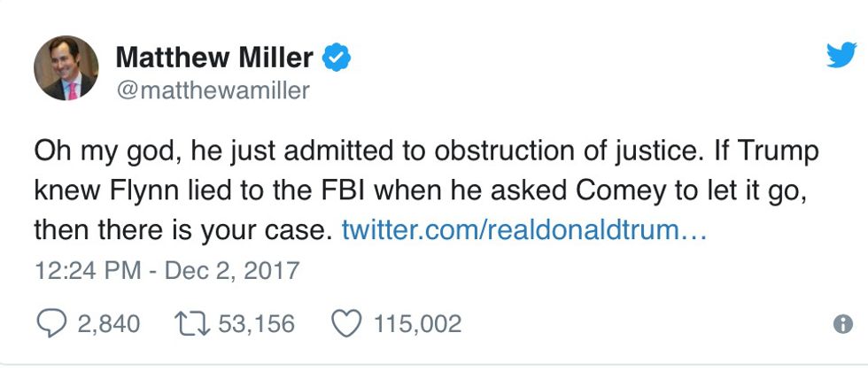The width and height of the screenshot is (868, 387).
Task: Click the phrase "then there is your case"
Action: point(182,230)
